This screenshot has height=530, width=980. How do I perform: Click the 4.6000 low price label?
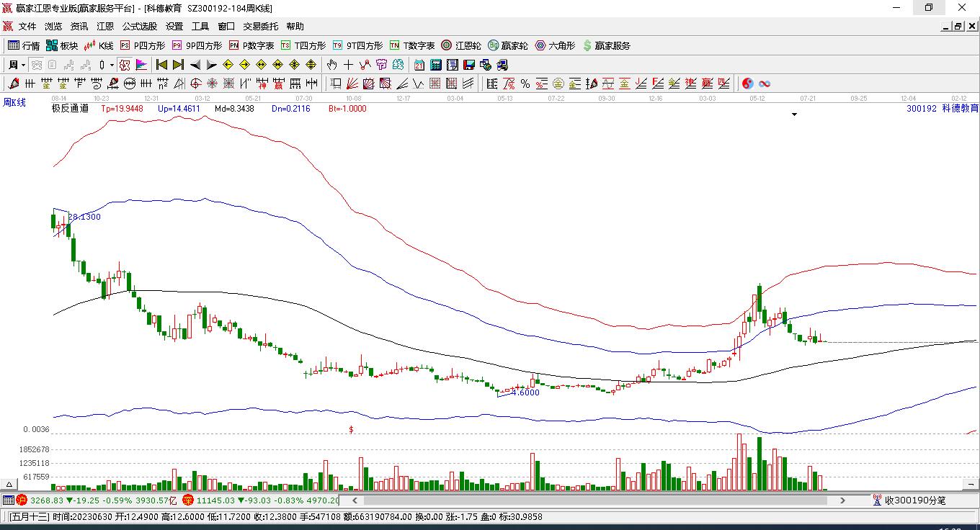[525, 392]
